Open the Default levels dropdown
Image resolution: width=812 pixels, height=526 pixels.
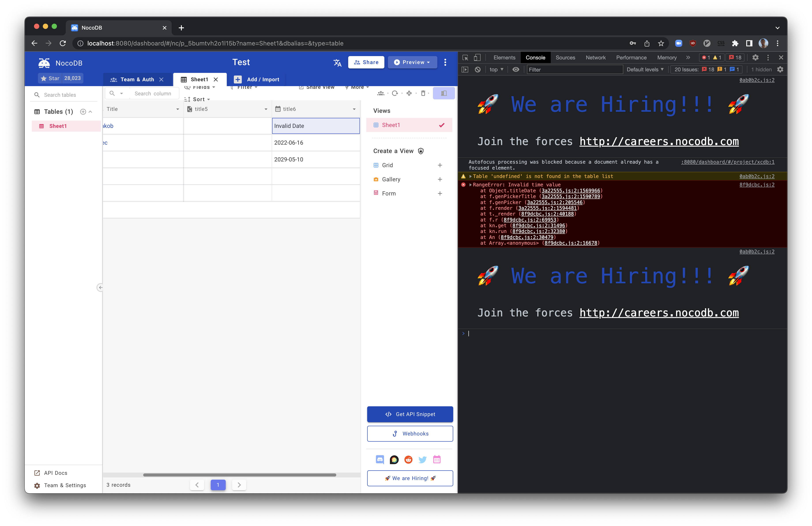pyautogui.click(x=645, y=70)
